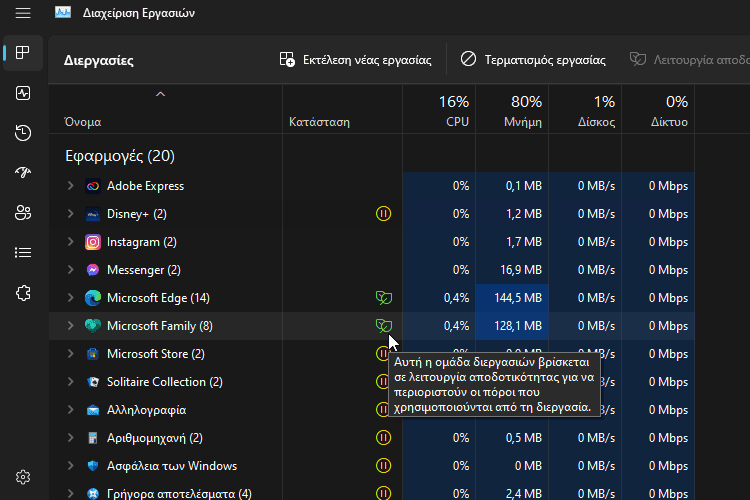Expand the Instagram (2) process group
Viewport: 750px width, 500px height.
[x=70, y=242]
